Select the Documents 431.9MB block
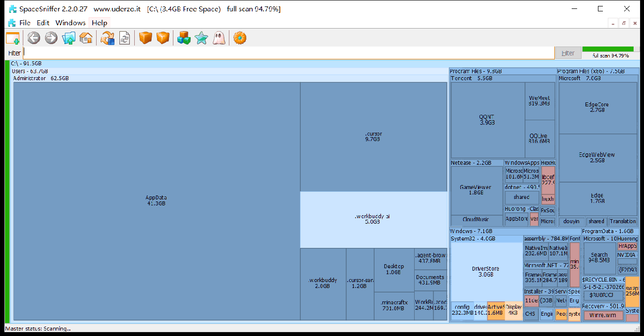Image resolution: width=644 pixels, height=336 pixels. (x=430, y=281)
